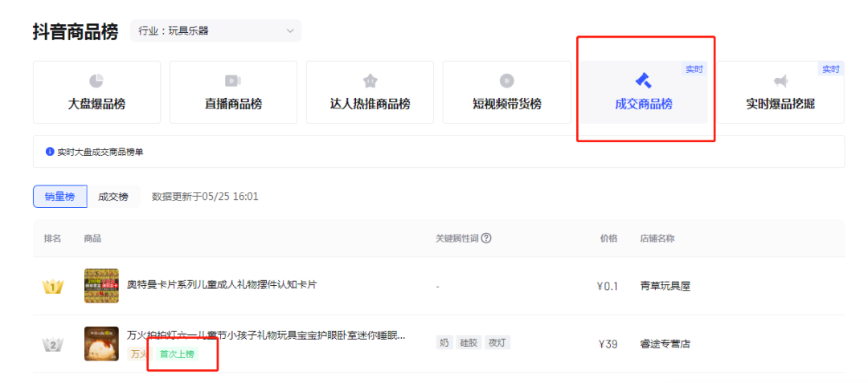
Task: Click the help icon next to 关键属性词
Action: click(x=486, y=238)
